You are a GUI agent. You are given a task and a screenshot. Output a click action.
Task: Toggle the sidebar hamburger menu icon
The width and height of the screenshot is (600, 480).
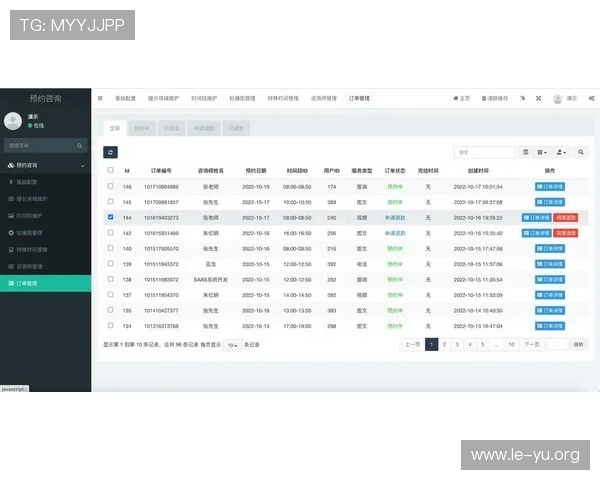[100, 98]
